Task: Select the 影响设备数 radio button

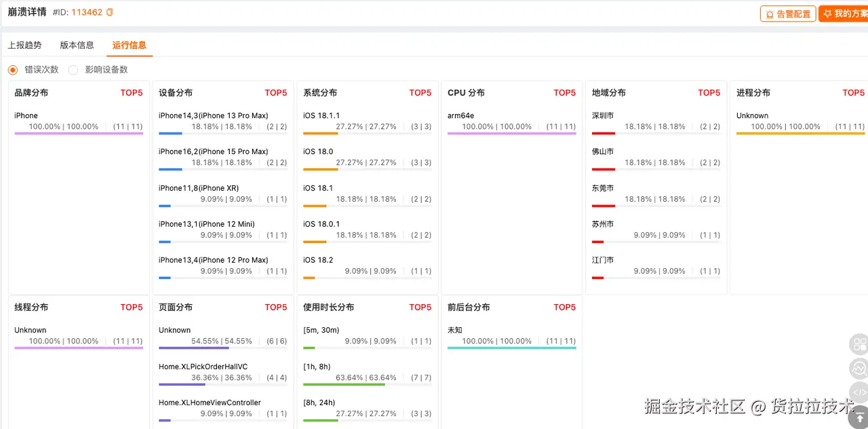Action: 73,70
